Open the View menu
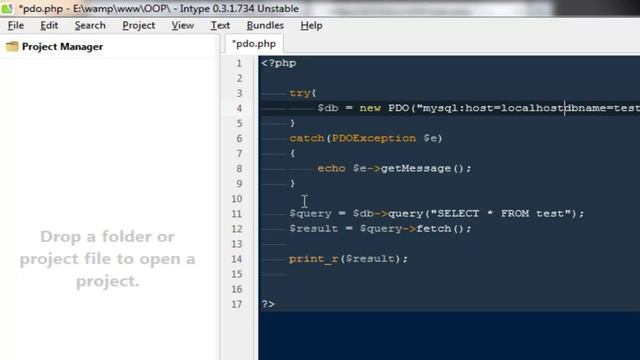The width and height of the screenshot is (640, 360). (182, 26)
